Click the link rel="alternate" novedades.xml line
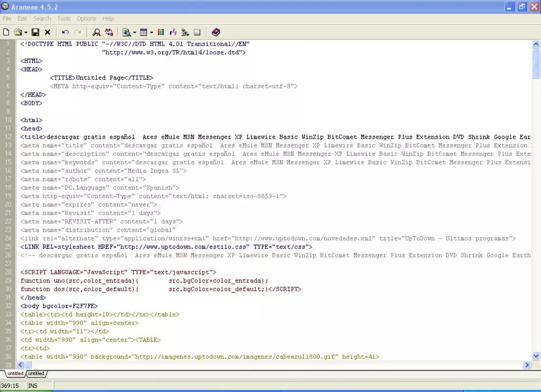 coord(268,238)
